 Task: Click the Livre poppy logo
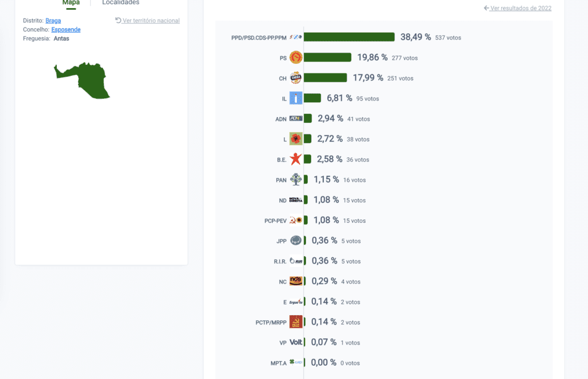pyautogui.click(x=296, y=139)
